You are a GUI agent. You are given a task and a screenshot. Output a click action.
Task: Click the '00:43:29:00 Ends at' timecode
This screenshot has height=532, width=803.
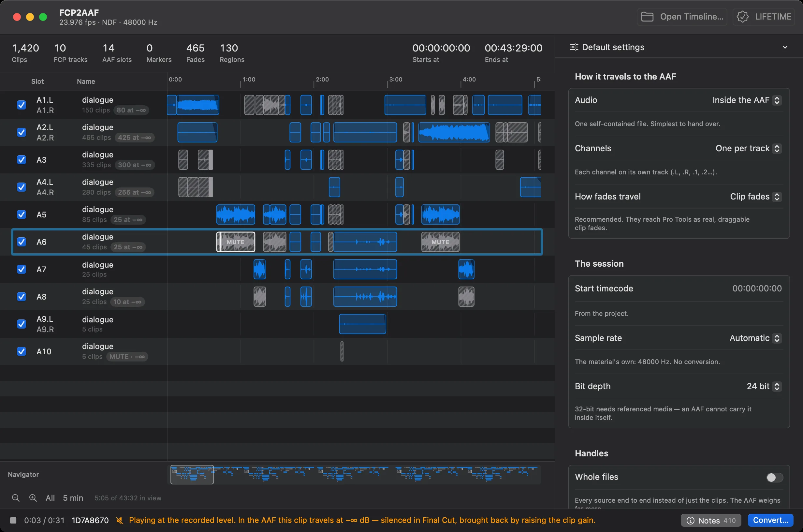513,53
